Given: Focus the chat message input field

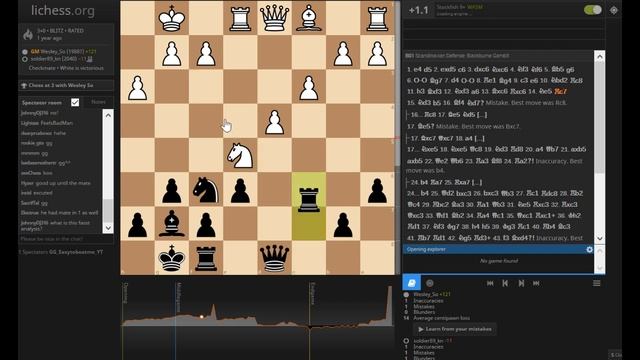Looking at the screenshot, I should [60, 239].
